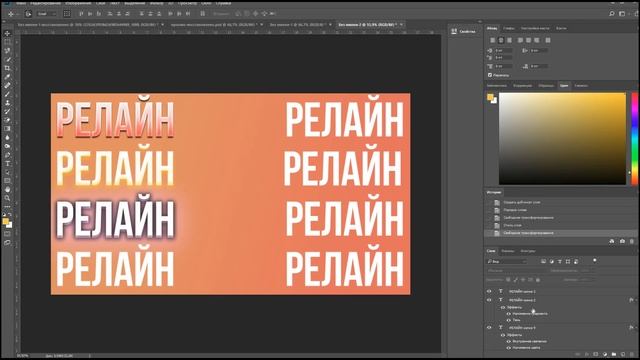Click inside the color picker field
The width and height of the screenshot is (640, 360).
tap(562, 138)
